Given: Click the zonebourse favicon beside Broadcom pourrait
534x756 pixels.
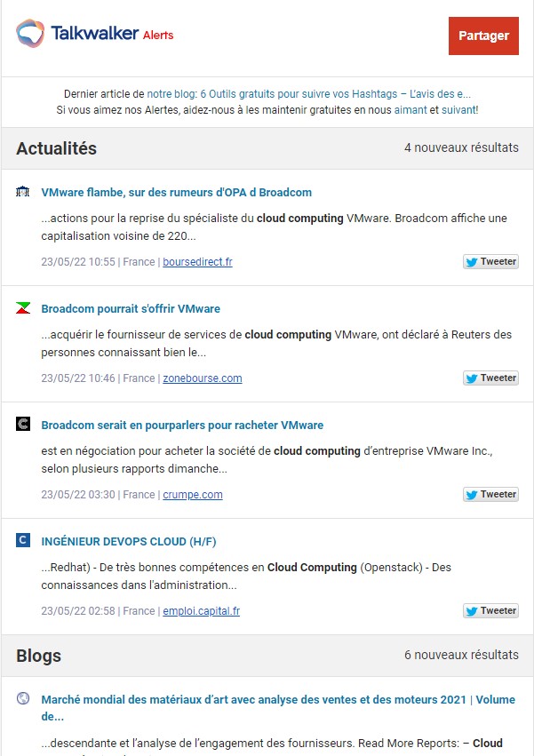Looking at the screenshot, I should 23,308.
